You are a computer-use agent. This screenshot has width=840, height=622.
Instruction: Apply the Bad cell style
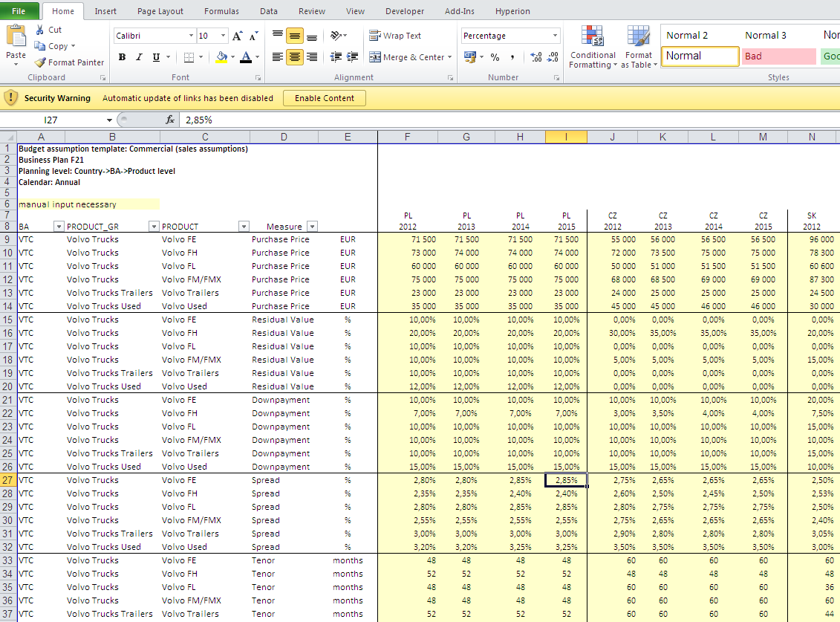tap(778, 56)
